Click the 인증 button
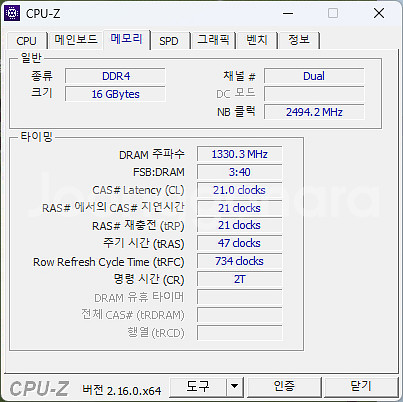The image size is (403, 402). click(284, 387)
